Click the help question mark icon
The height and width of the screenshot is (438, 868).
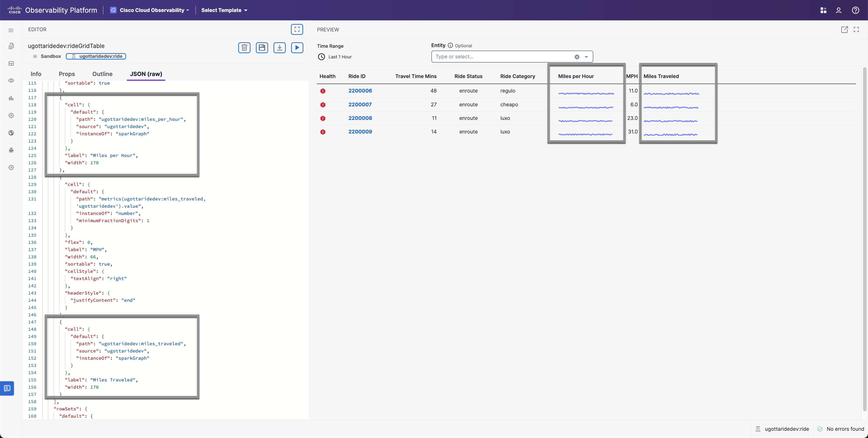855,10
